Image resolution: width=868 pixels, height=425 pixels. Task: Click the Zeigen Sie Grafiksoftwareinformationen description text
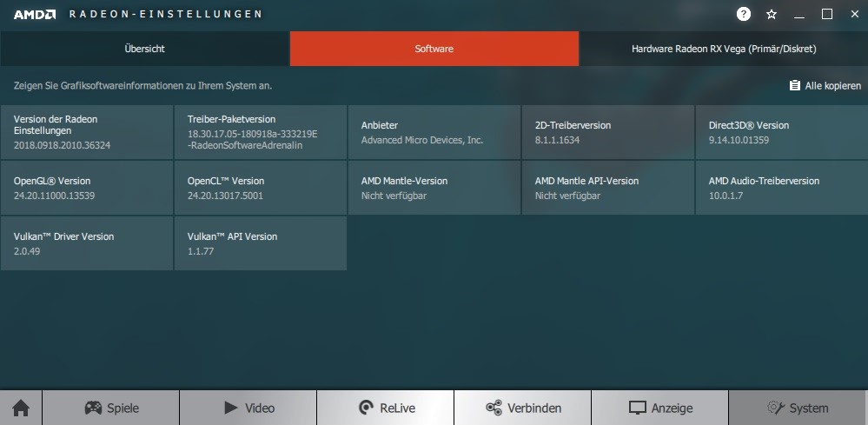click(142, 86)
